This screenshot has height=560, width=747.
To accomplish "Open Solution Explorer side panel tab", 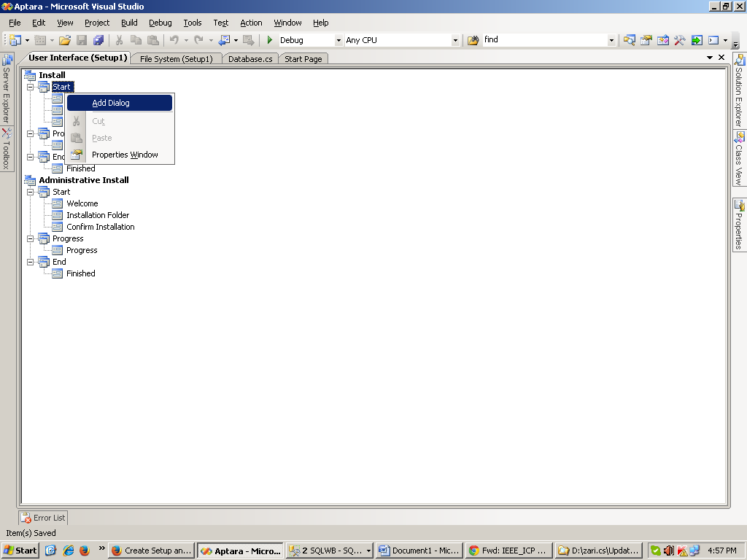I will [x=740, y=90].
